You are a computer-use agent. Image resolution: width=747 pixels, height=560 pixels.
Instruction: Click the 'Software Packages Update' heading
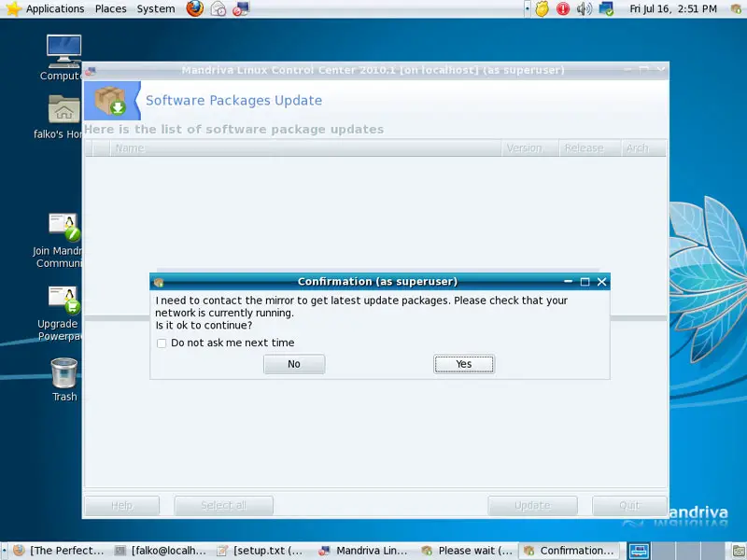coord(234,101)
